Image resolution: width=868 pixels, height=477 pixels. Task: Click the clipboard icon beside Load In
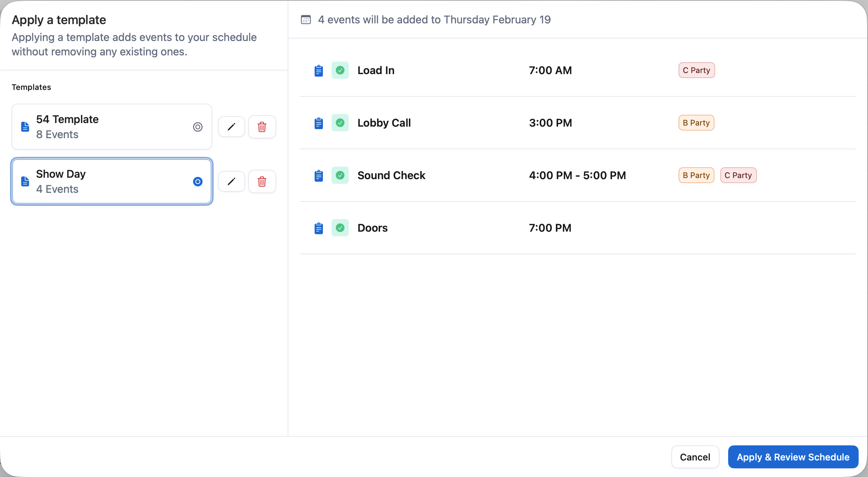[x=319, y=71]
